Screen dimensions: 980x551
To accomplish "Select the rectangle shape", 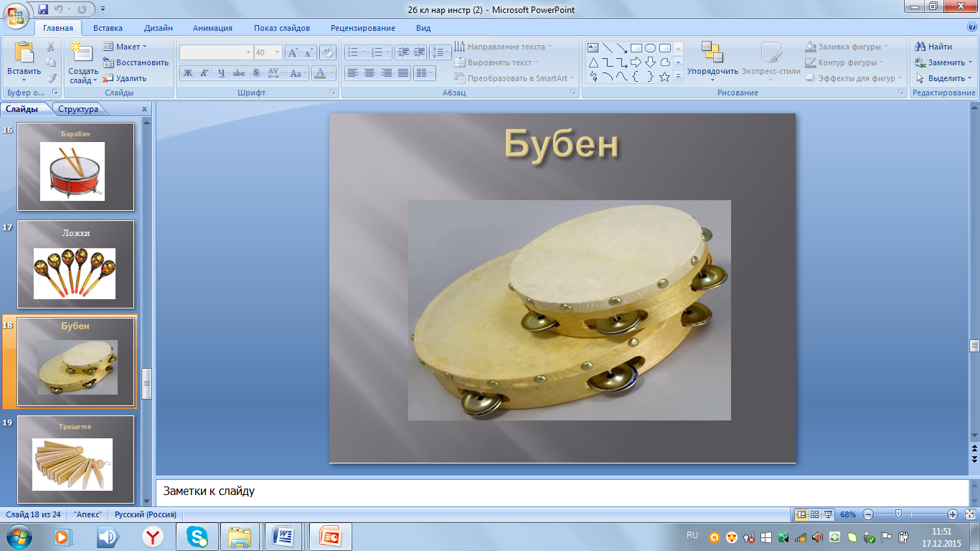I will point(636,48).
